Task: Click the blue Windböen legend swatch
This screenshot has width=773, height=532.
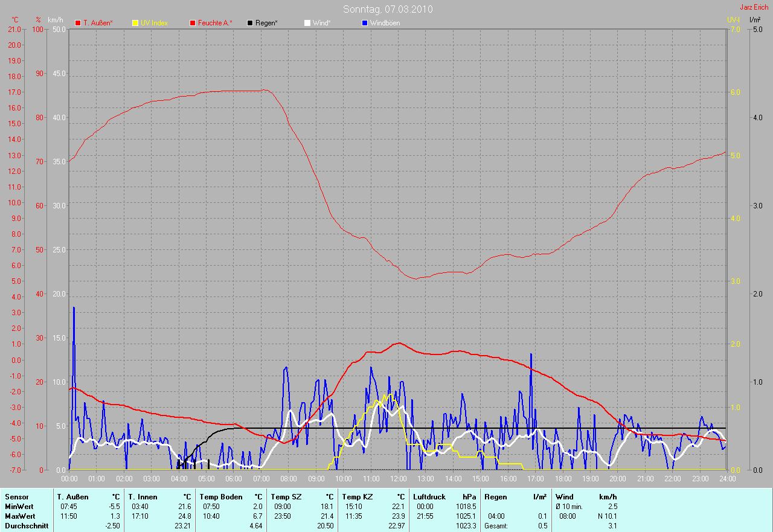Action: coord(365,23)
